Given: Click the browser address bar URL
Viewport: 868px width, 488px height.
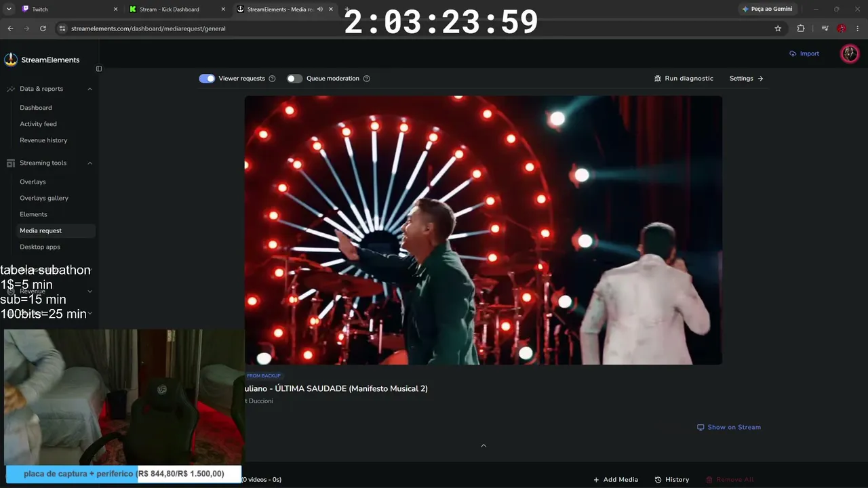Looking at the screenshot, I should tap(149, 28).
